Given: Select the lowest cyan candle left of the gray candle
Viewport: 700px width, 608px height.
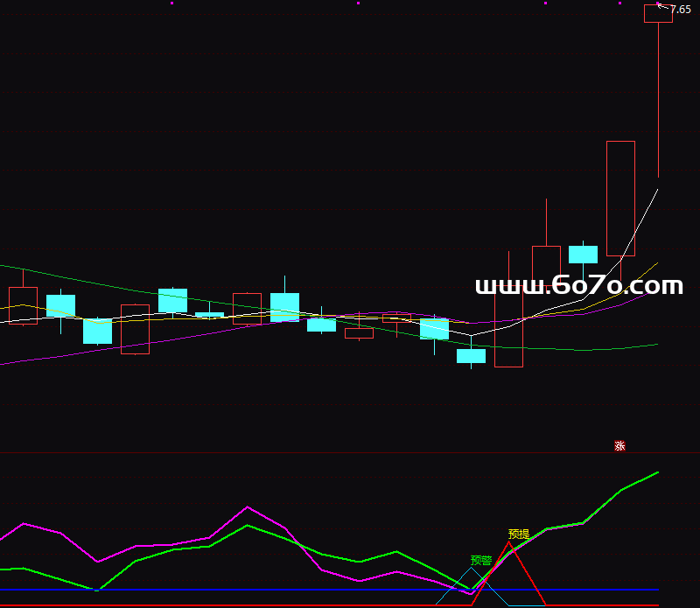Looking at the screenshot, I should 471,356.
